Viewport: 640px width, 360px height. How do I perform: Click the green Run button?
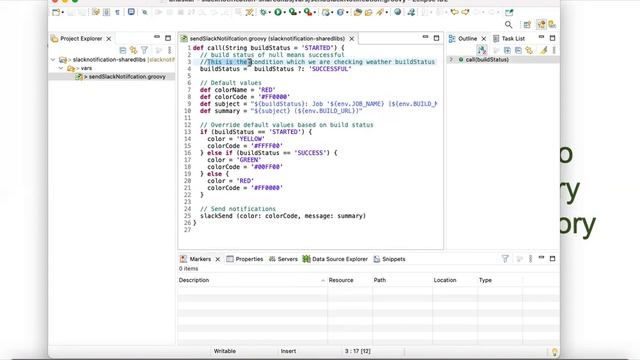pyautogui.click(x=278, y=12)
